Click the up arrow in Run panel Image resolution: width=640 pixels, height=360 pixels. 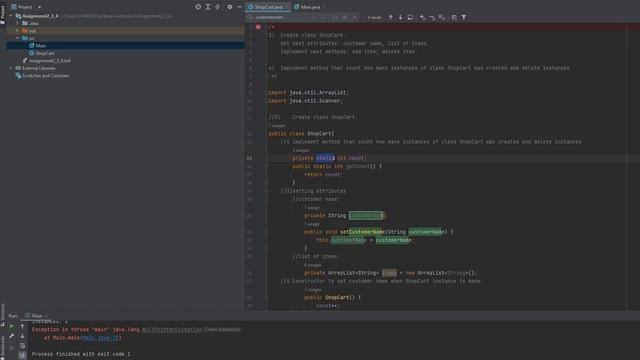click(22, 327)
